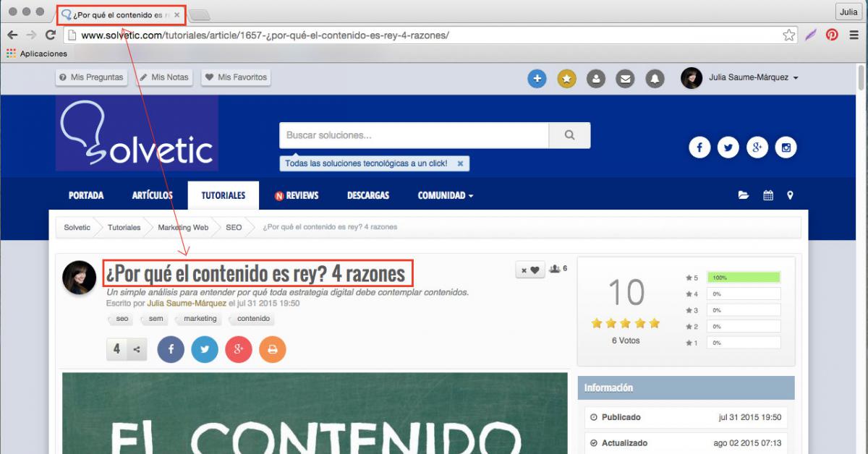Image resolution: width=868 pixels, height=454 pixels.
Task: Expand the COMUNIDAD menu
Action: (x=446, y=195)
